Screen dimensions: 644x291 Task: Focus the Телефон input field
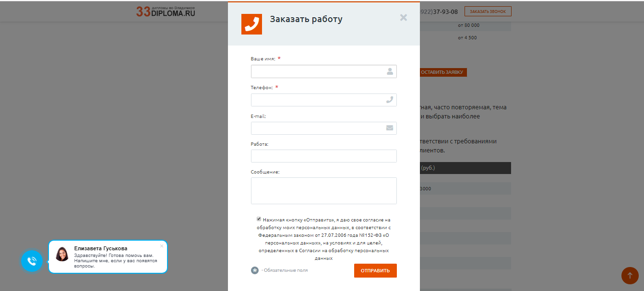(318, 100)
